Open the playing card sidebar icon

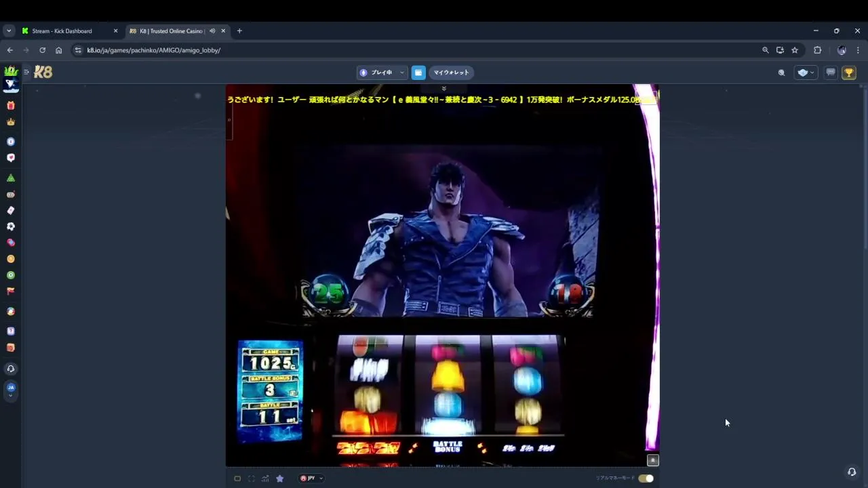10,210
